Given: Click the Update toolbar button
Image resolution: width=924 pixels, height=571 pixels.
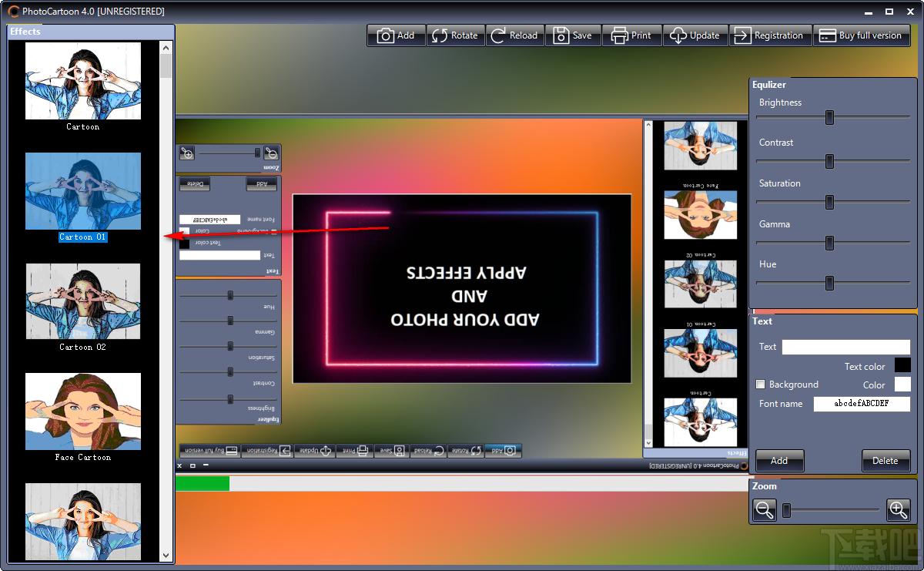Looking at the screenshot, I should tap(695, 35).
